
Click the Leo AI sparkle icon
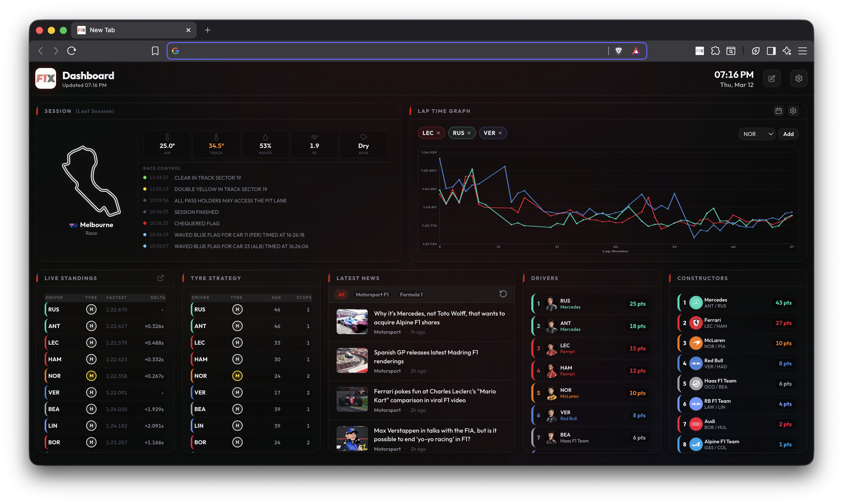(x=787, y=51)
